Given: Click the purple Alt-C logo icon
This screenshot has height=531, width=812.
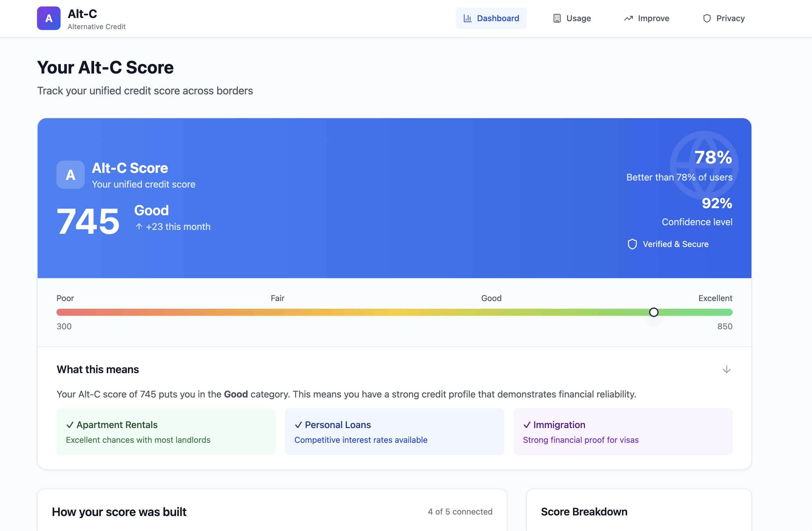Looking at the screenshot, I should point(49,19).
